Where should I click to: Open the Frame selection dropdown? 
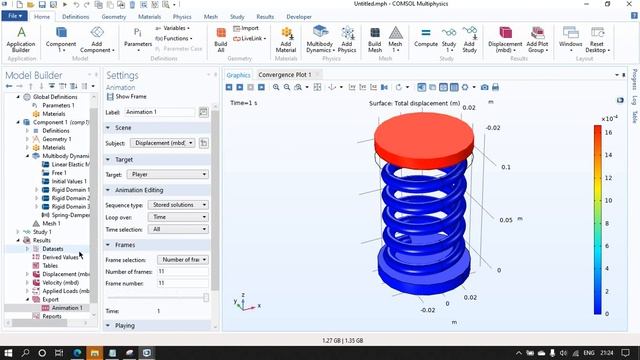(182, 260)
